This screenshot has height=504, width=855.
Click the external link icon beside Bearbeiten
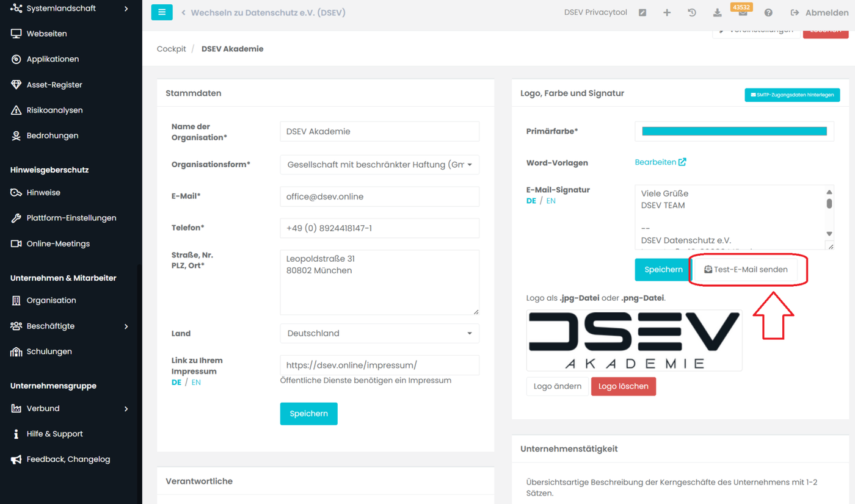coord(682,162)
